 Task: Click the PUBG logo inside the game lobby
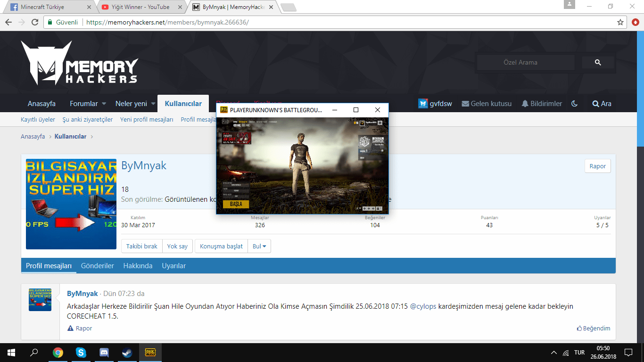pyautogui.click(x=225, y=122)
